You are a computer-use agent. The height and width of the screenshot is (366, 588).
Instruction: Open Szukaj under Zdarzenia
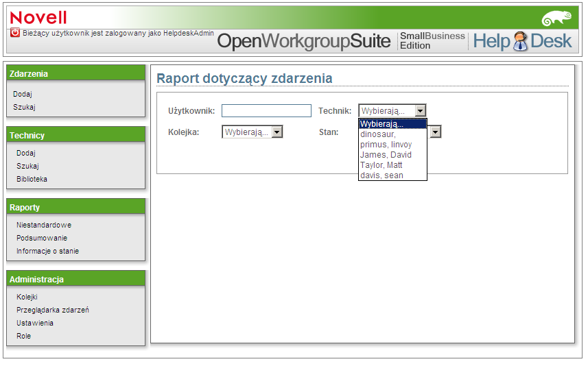point(24,107)
